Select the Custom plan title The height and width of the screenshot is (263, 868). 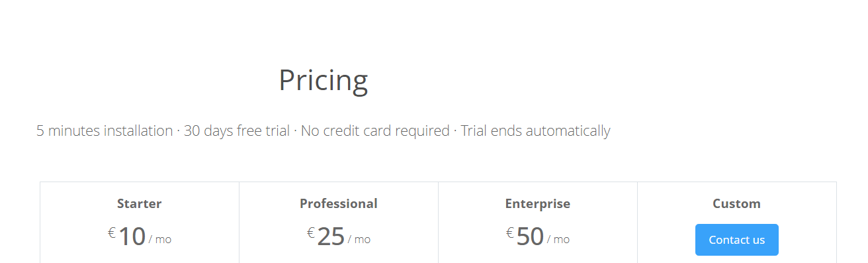(x=736, y=203)
